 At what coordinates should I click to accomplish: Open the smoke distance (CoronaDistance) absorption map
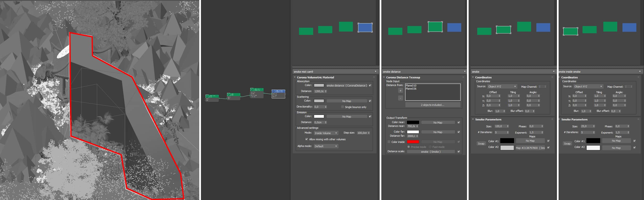click(347, 85)
